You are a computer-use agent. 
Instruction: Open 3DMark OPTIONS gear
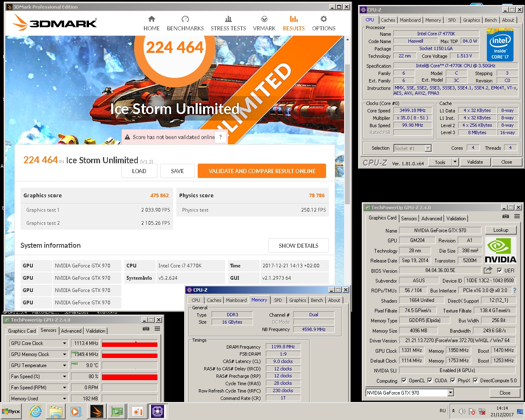coord(324,19)
